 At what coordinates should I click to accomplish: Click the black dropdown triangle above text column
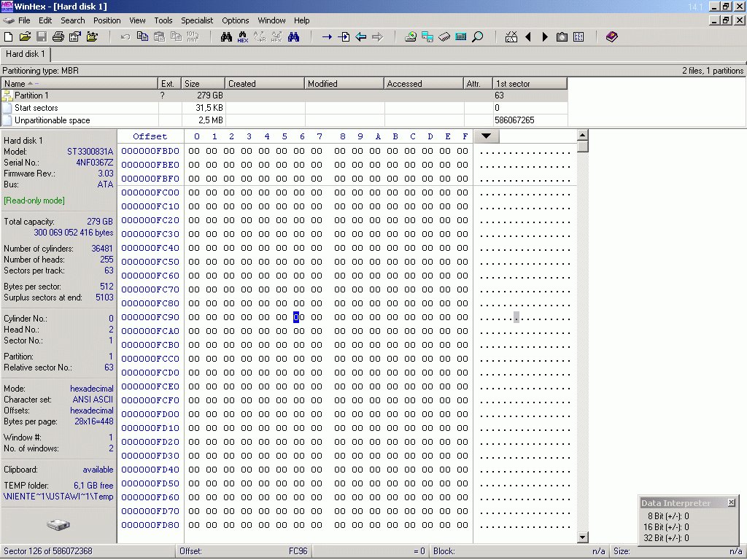pos(486,136)
